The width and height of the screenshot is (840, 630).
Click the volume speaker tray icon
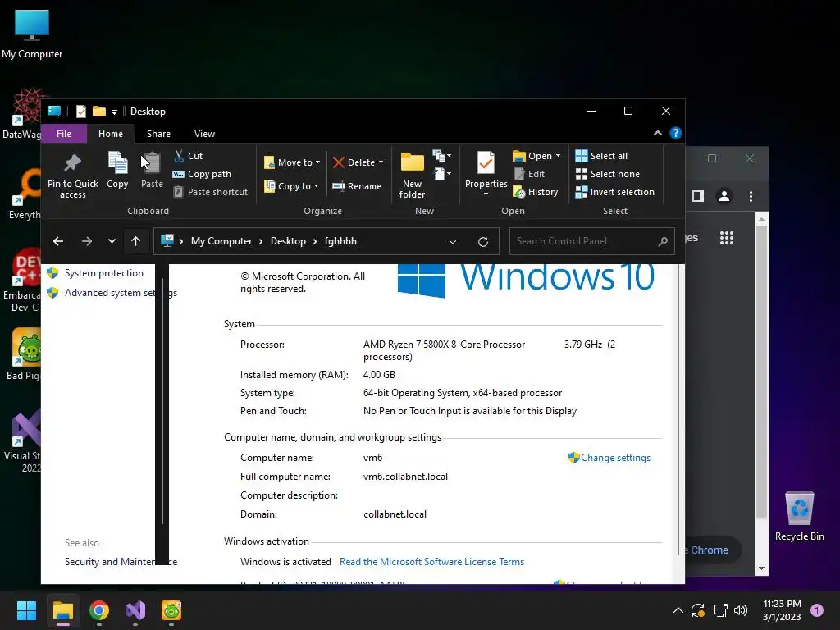(741, 610)
